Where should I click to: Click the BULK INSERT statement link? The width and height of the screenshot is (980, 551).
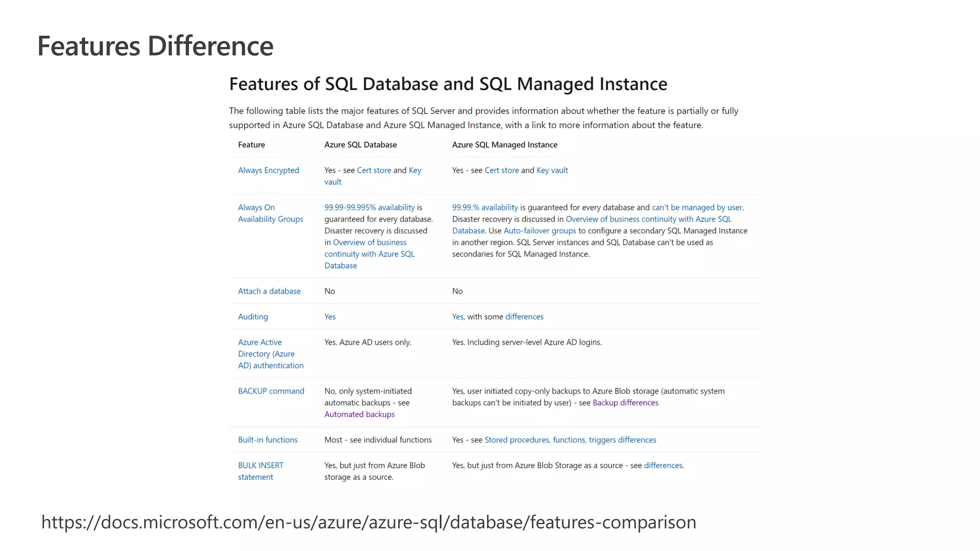click(x=260, y=471)
